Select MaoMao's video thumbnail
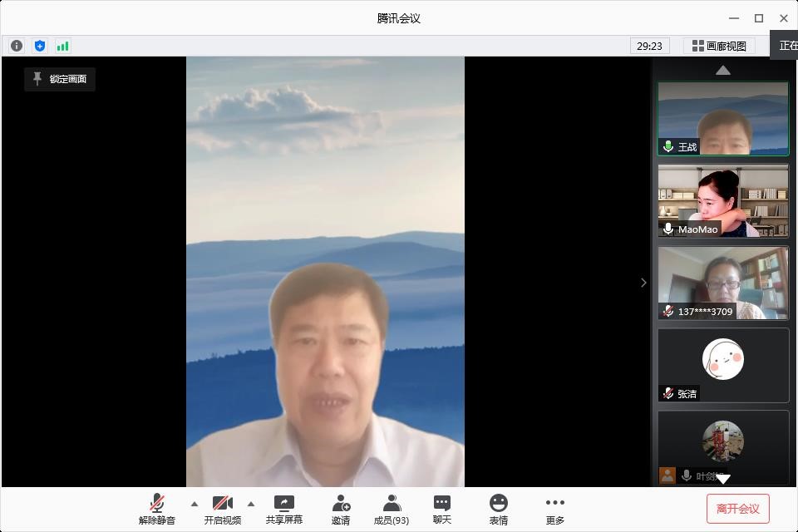The height and width of the screenshot is (532, 798). click(x=723, y=200)
